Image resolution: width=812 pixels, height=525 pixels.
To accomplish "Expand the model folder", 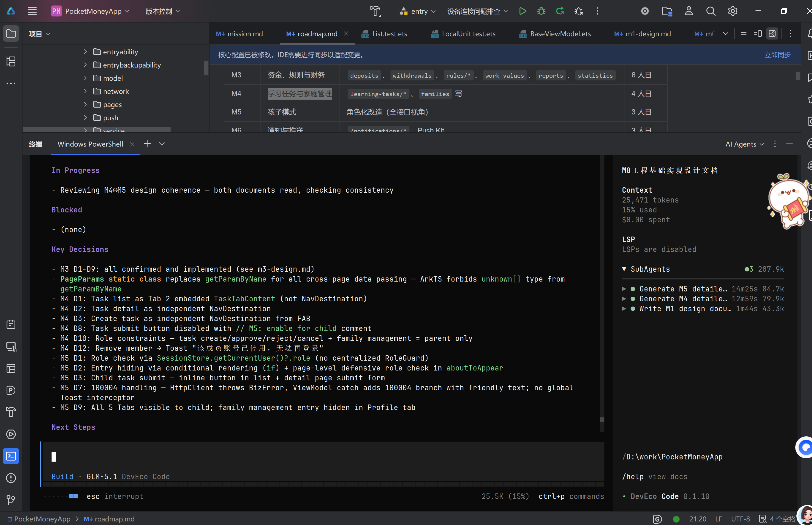I will [x=86, y=78].
